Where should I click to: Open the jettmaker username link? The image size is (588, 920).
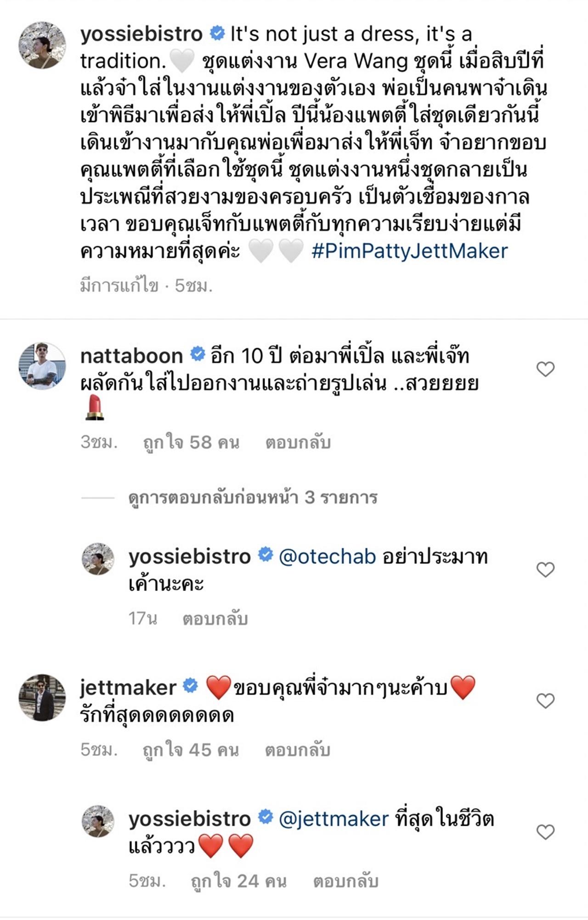[x=128, y=687]
